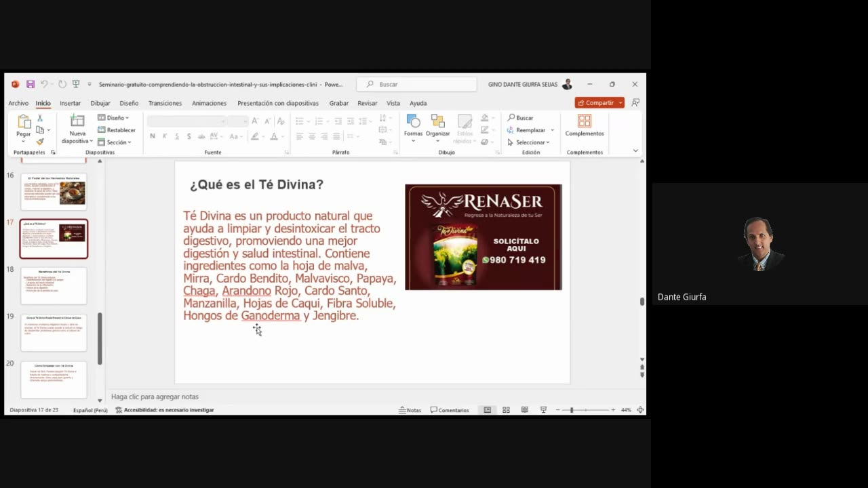Select the Format Painter brush icon
868x488 pixels.
[x=40, y=142]
